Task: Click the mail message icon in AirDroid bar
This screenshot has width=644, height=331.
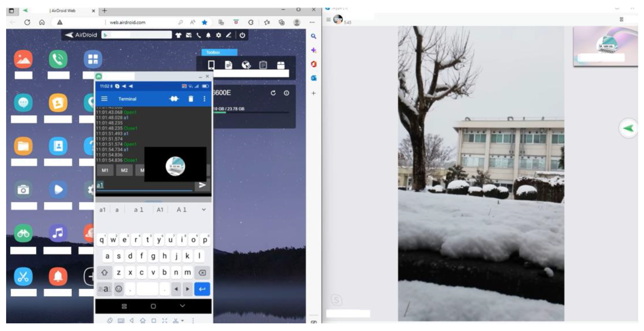Action: (189, 35)
